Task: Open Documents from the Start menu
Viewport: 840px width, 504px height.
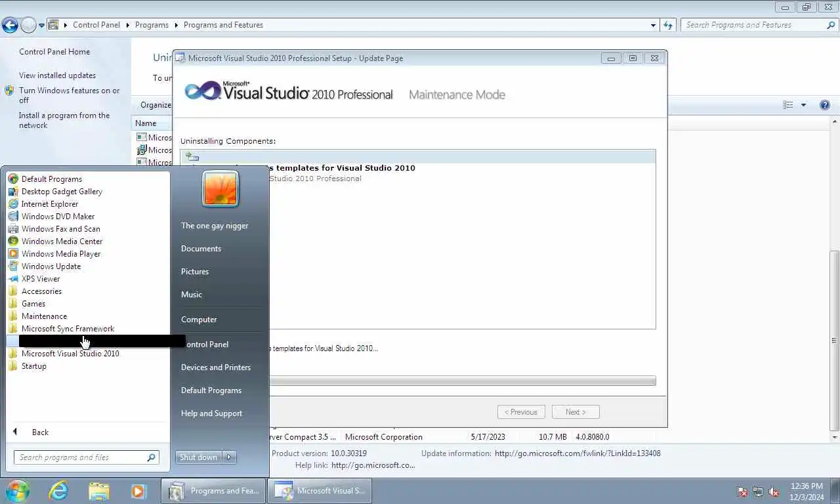Action: click(x=201, y=249)
